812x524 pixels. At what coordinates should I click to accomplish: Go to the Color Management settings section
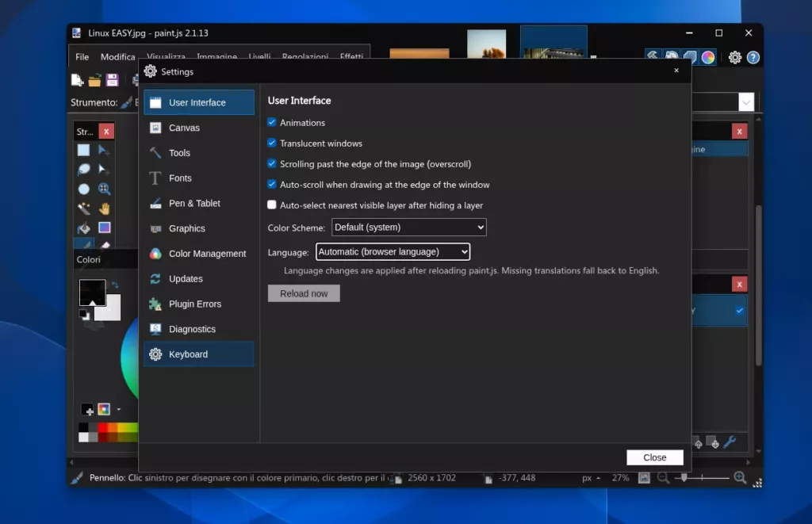tap(199, 254)
